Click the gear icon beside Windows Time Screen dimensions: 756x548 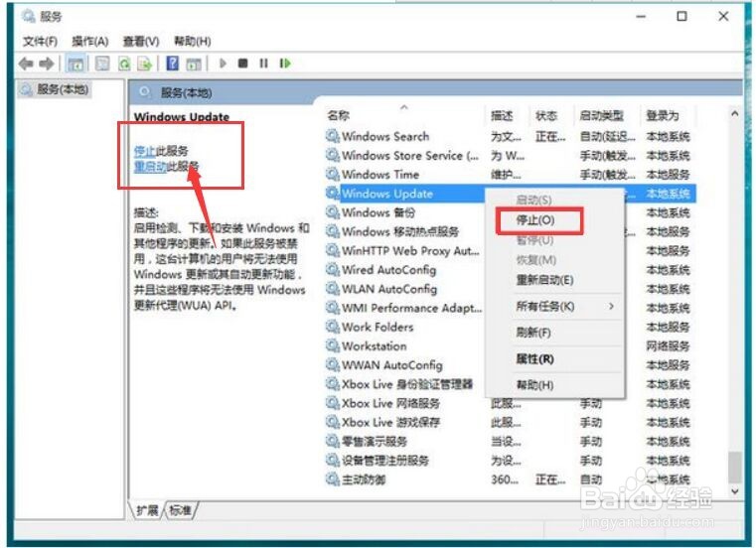point(332,174)
